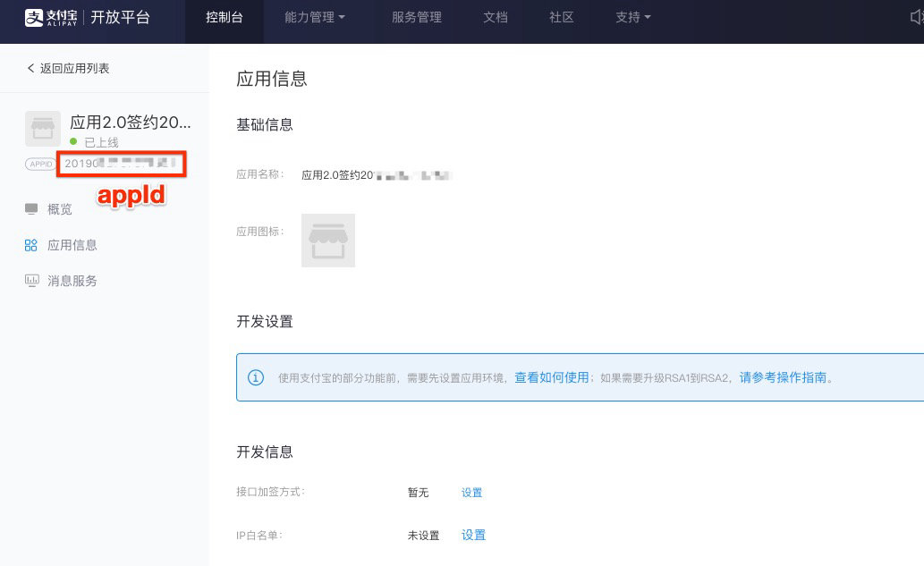Screen dimensions: 924x566
Task: Open 服务管理 in the top navigation
Action: click(416, 17)
